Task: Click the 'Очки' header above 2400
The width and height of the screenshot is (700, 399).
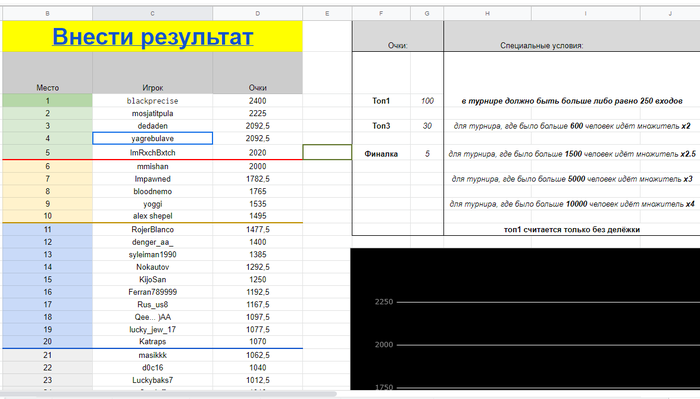Action: pos(258,73)
